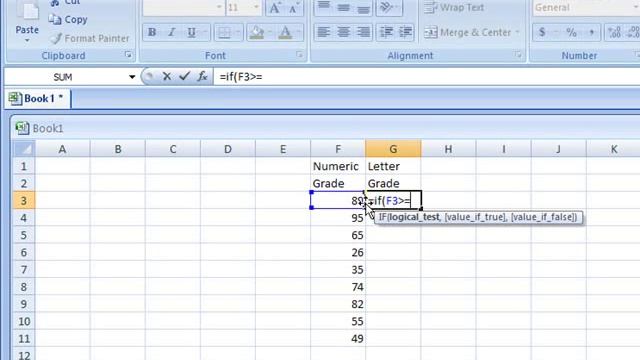
Task: Select column F header
Action: coord(338,149)
